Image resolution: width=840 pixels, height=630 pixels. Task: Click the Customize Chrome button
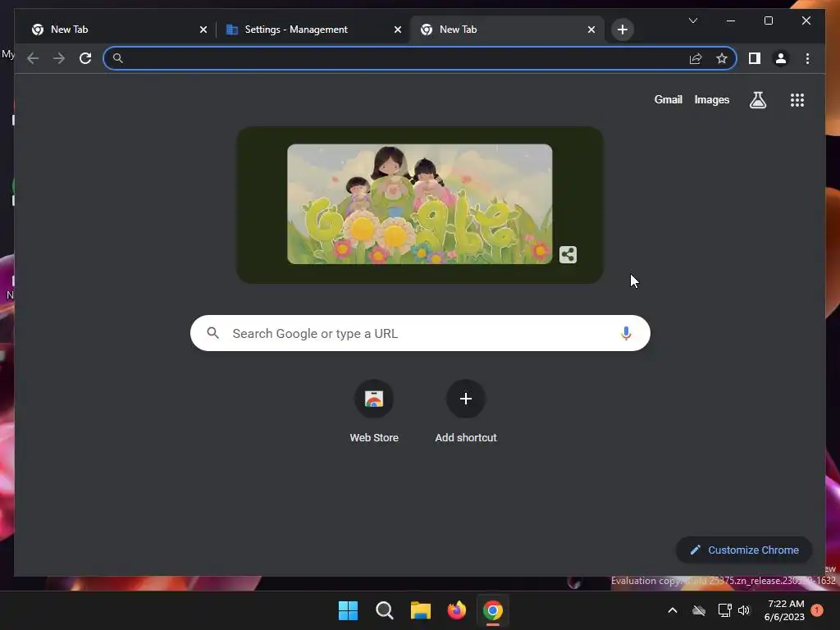(744, 550)
